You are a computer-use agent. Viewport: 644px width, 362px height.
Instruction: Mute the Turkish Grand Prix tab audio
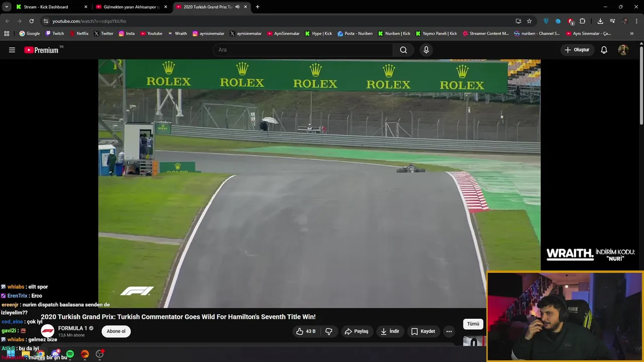[237, 7]
